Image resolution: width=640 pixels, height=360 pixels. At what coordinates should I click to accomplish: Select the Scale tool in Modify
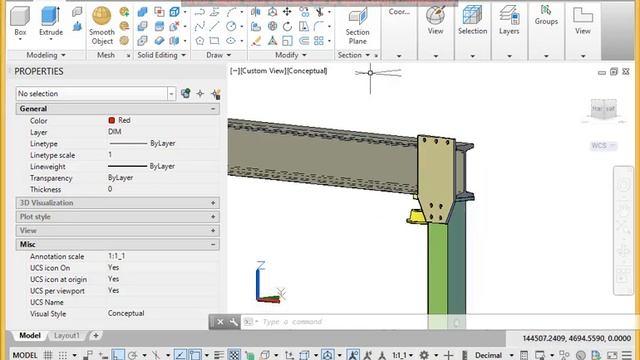click(287, 41)
